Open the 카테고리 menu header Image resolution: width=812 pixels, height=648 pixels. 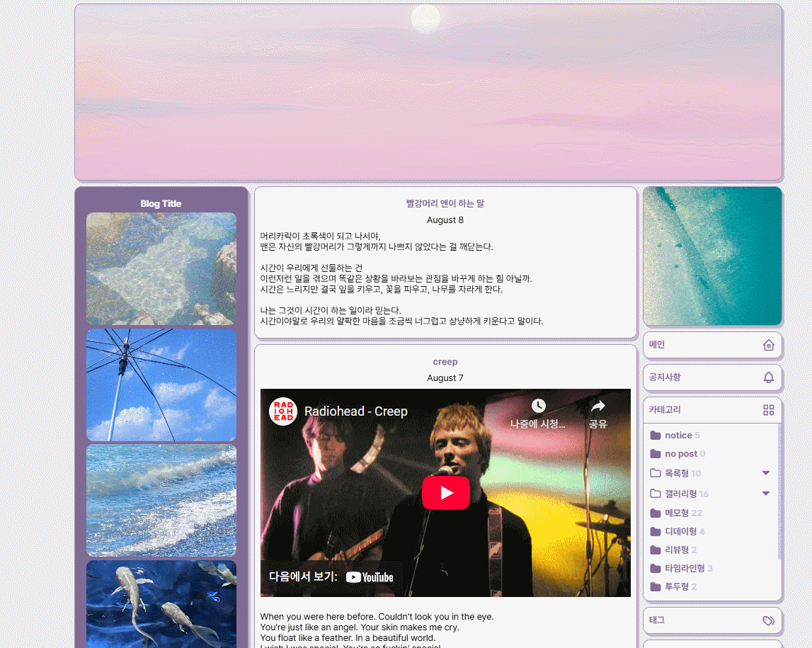tap(712, 410)
